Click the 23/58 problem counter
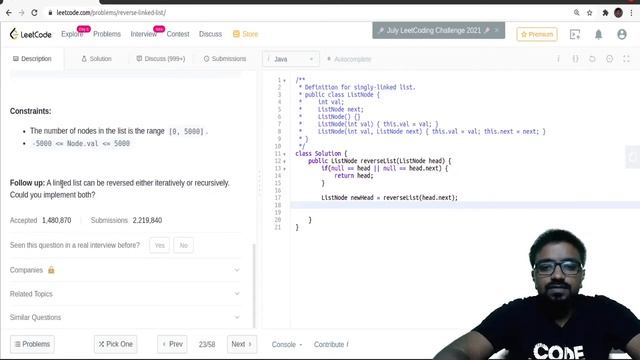This screenshot has height=360, width=640. pos(207,344)
